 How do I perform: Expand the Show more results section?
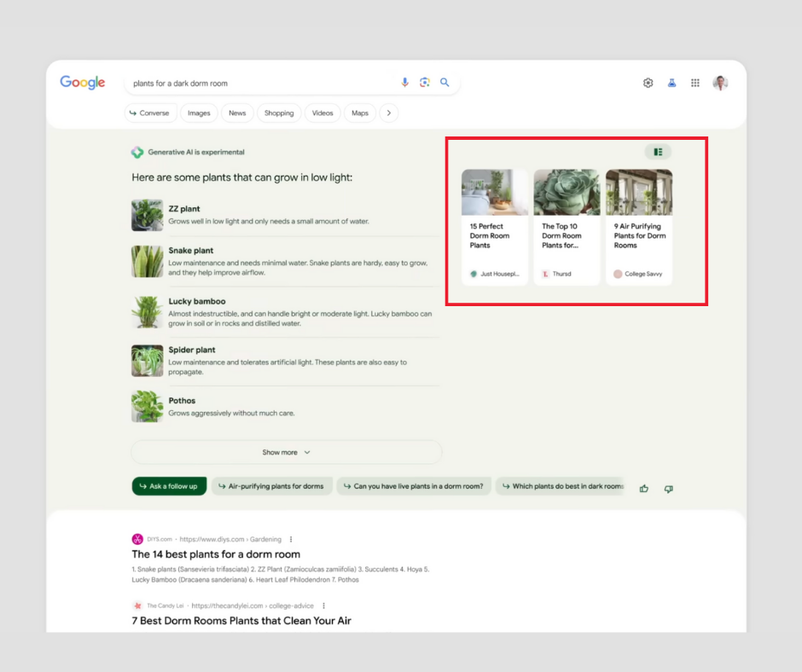pyautogui.click(x=286, y=452)
